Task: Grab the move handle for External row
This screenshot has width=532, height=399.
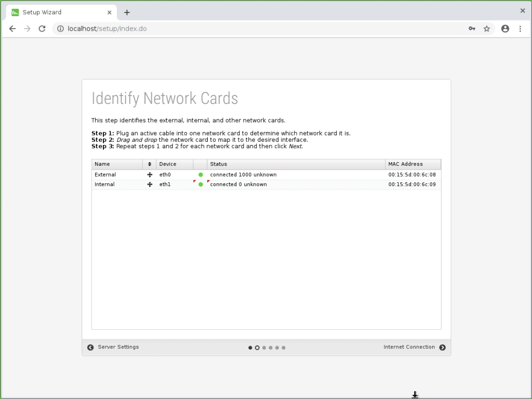Action: [x=150, y=175]
